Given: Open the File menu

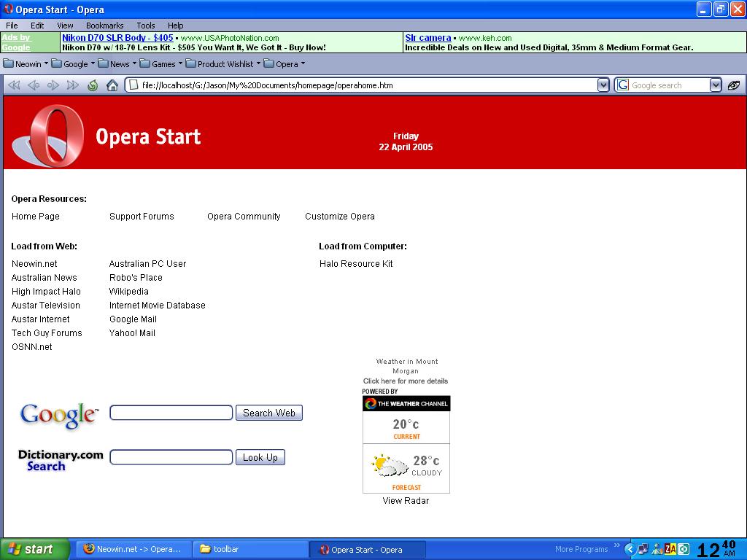Looking at the screenshot, I should (12, 26).
